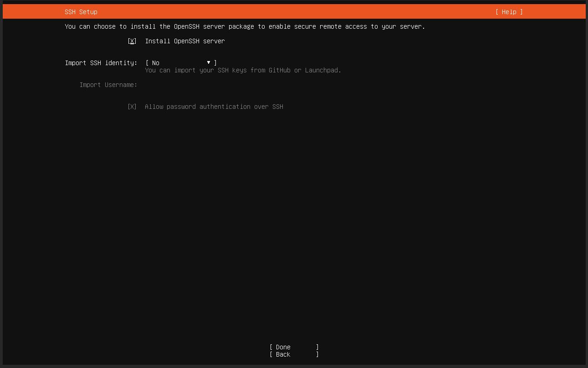Click the Import SSH identity label

point(101,63)
